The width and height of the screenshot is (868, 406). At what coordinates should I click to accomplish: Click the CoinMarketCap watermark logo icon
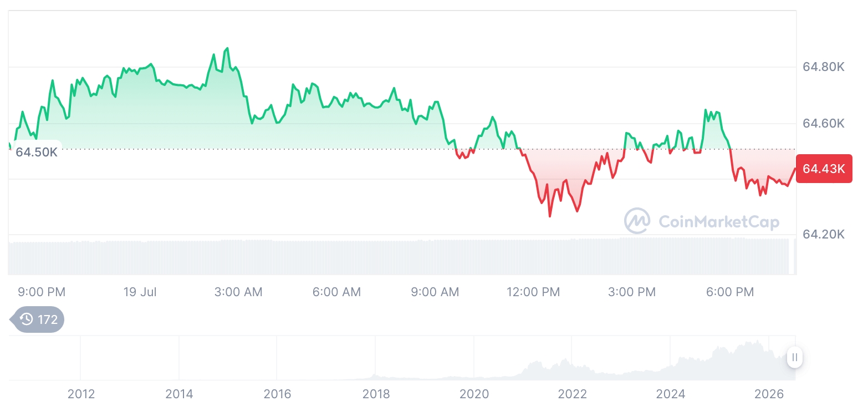tap(637, 221)
